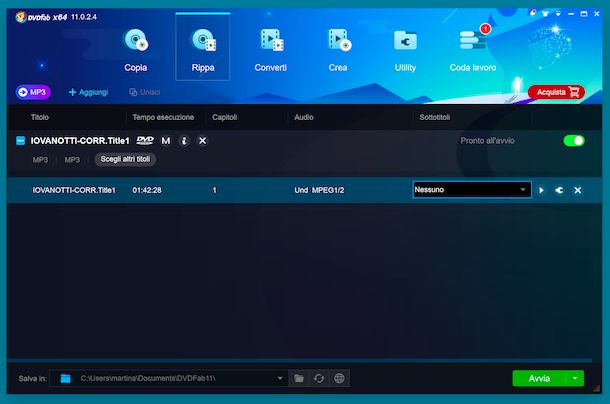Click the notification icon in the title bar
610x404 pixels.
(x=533, y=14)
